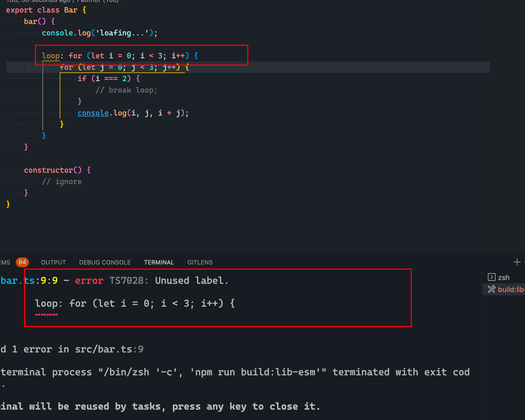Screen dimensions: 525x420
Task: Open the launch-profile chevron beside the plus
Action: point(524,262)
